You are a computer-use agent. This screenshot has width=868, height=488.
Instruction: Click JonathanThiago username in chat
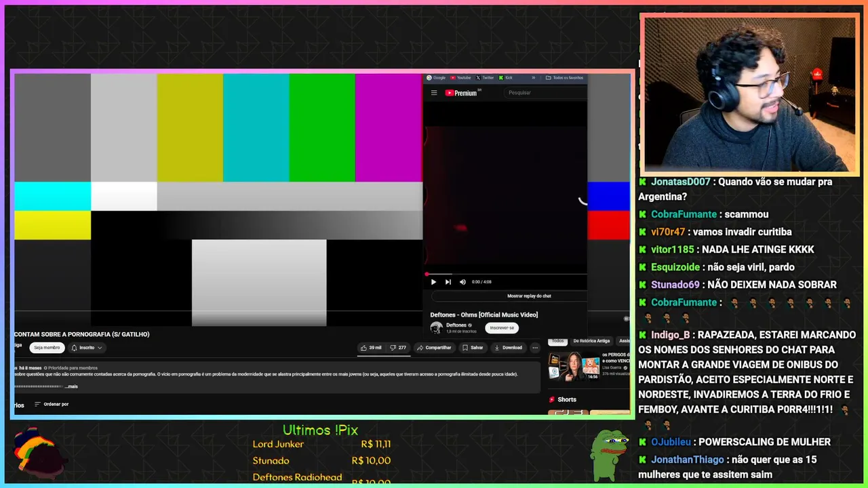point(688,460)
